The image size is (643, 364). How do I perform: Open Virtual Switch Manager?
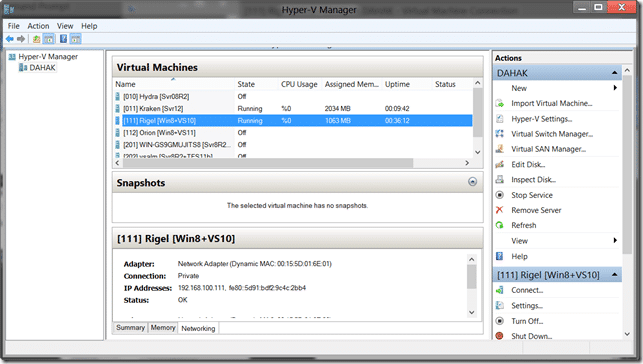click(x=552, y=134)
